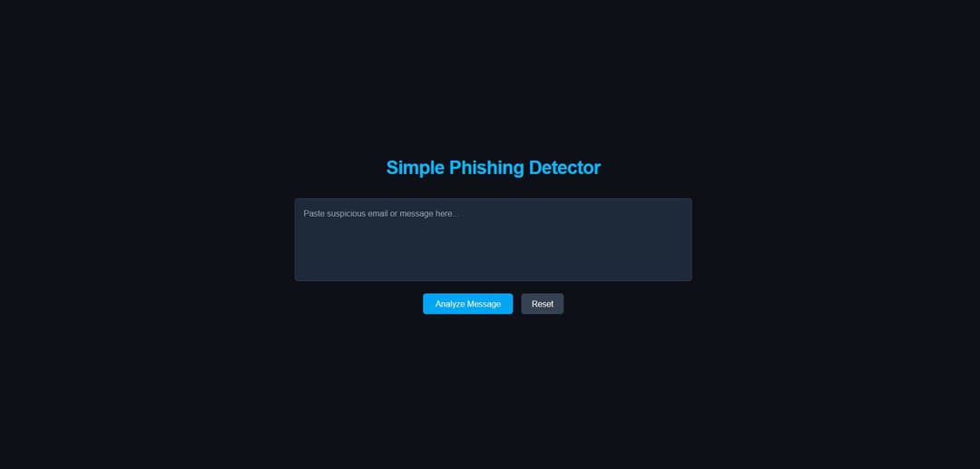Click the word 'Simple' in the title
Viewport: 980px width, 469px height.
coord(415,168)
